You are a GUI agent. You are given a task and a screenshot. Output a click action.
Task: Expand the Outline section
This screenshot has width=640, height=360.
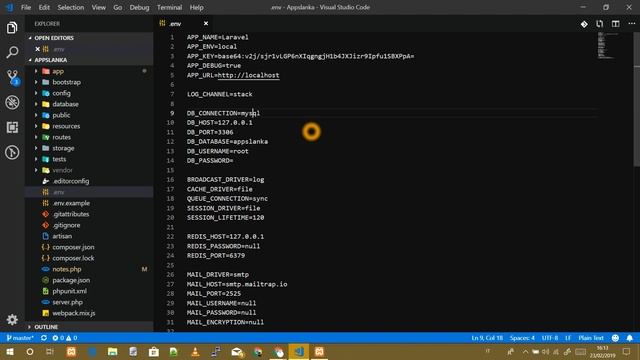click(89, 327)
